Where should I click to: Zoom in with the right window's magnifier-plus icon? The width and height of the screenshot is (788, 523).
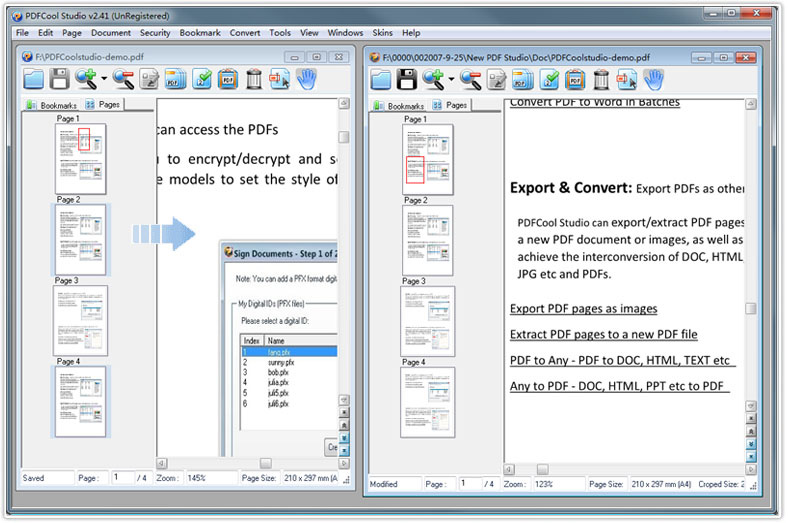coord(434,80)
